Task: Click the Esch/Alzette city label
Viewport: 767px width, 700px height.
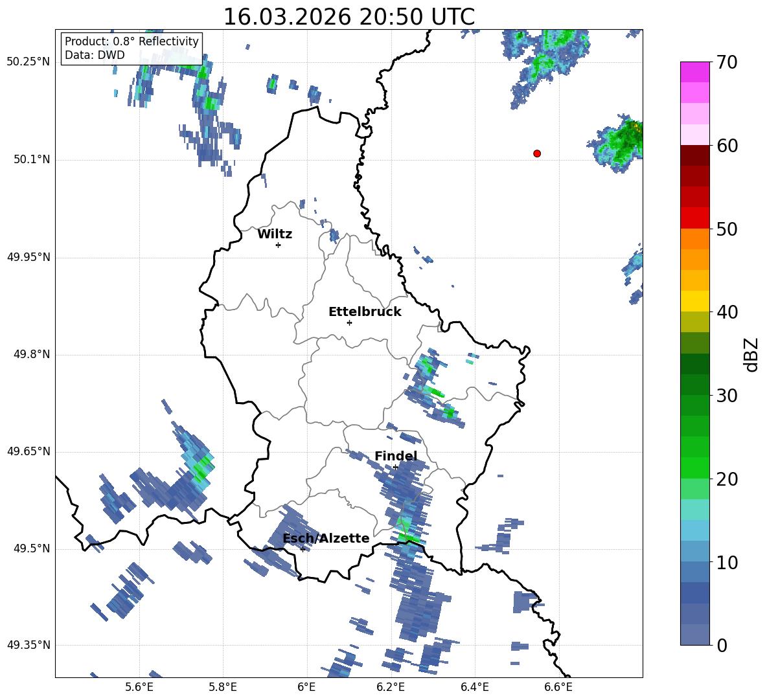Action: coord(326,538)
